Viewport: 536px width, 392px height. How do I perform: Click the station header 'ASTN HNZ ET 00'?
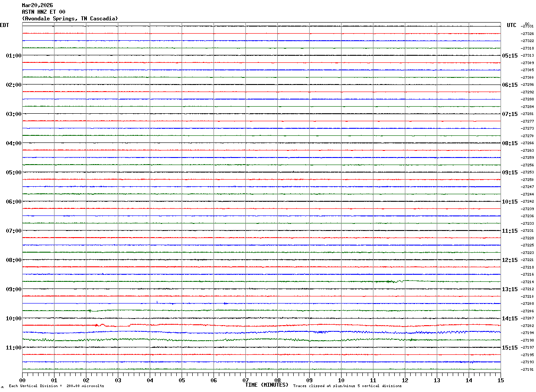[43, 12]
